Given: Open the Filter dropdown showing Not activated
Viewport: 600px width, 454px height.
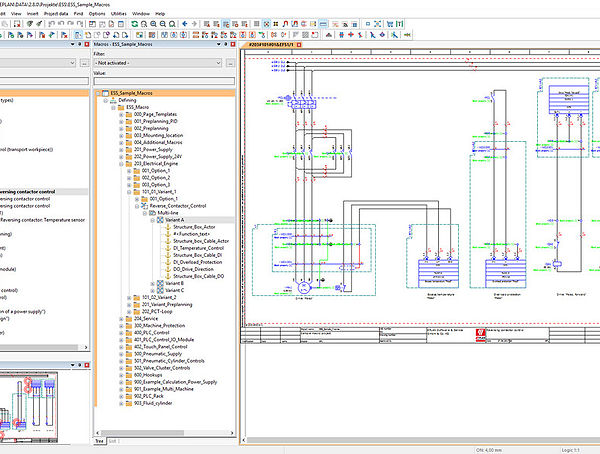Looking at the screenshot, I should click(158, 62).
